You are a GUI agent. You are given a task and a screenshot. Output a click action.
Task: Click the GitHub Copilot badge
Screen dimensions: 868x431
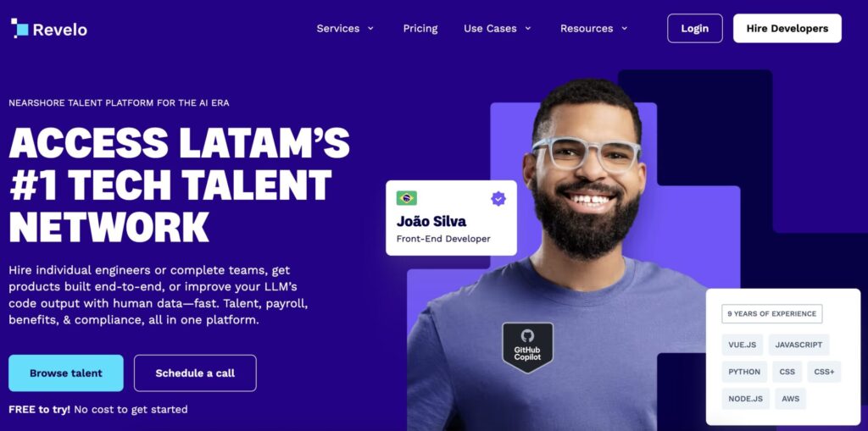527,347
